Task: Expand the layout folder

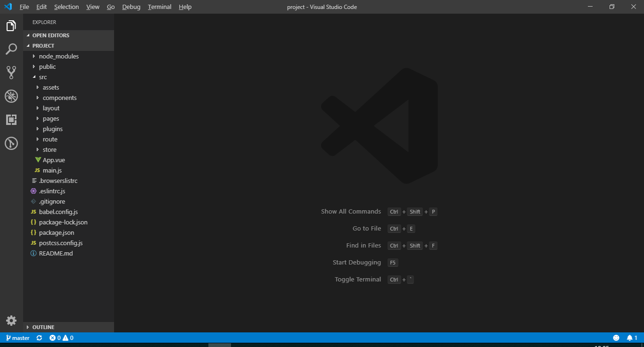Action: [68, 108]
